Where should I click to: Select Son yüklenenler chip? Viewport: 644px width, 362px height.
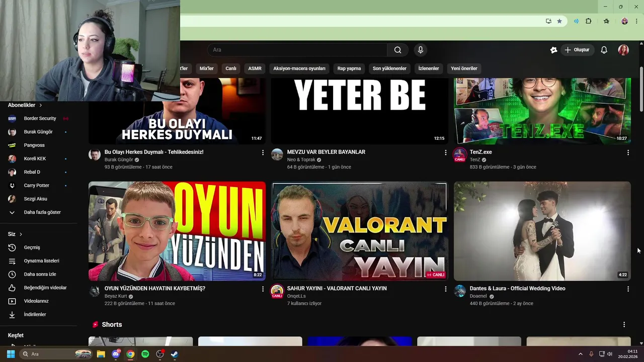coord(389,68)
